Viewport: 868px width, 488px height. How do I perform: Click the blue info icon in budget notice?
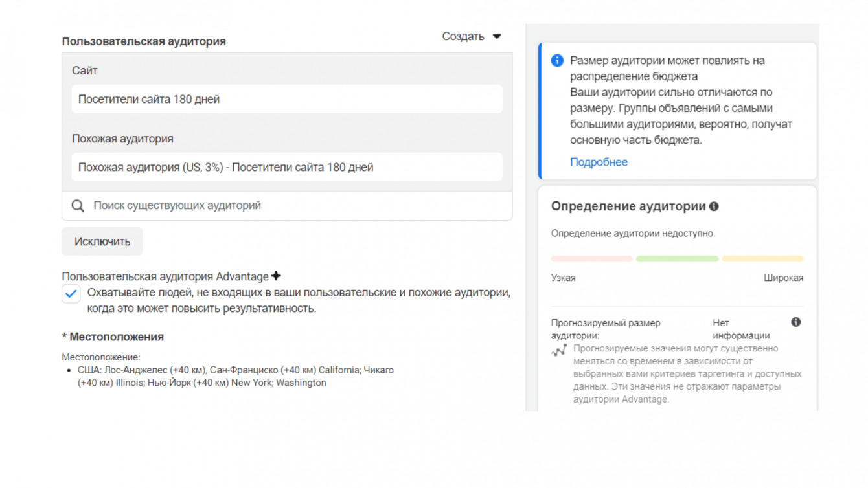point(557,61)
